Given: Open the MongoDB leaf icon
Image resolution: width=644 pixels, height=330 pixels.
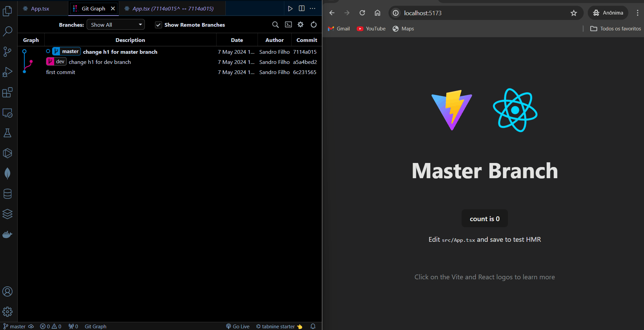Looking at the screenshot, I should click(7, 173).
